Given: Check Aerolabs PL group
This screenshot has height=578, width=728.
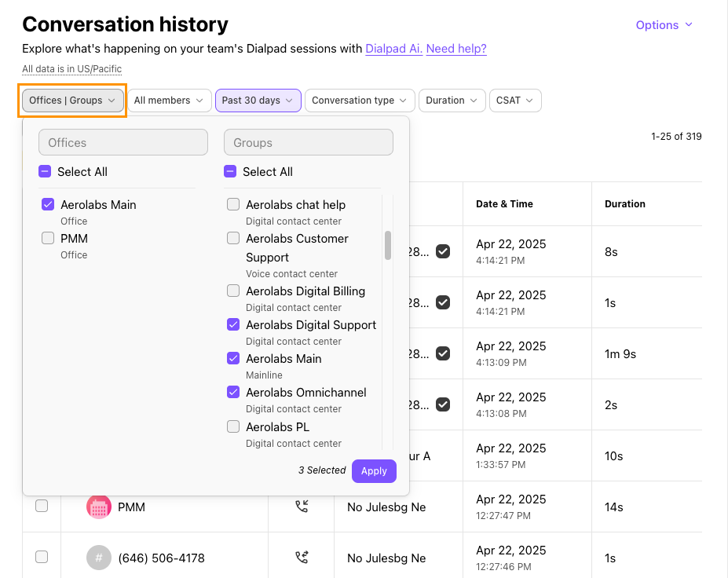Looking at the screenshot, I should [x=233, y=426].
